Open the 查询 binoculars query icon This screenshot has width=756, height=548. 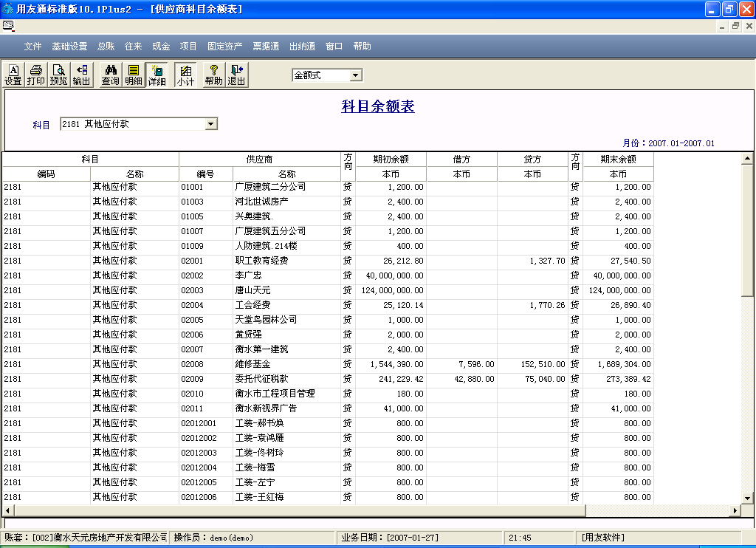pos(111,75)
